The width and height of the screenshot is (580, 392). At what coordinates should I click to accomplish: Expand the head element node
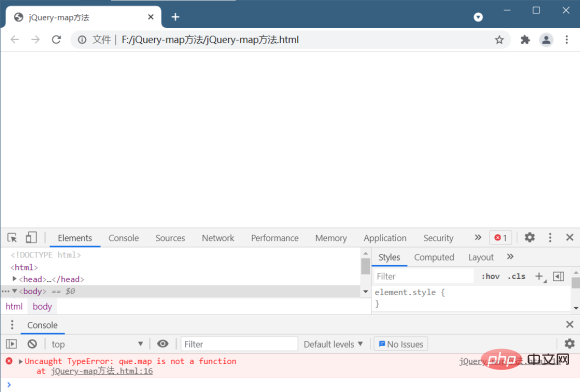14,279
